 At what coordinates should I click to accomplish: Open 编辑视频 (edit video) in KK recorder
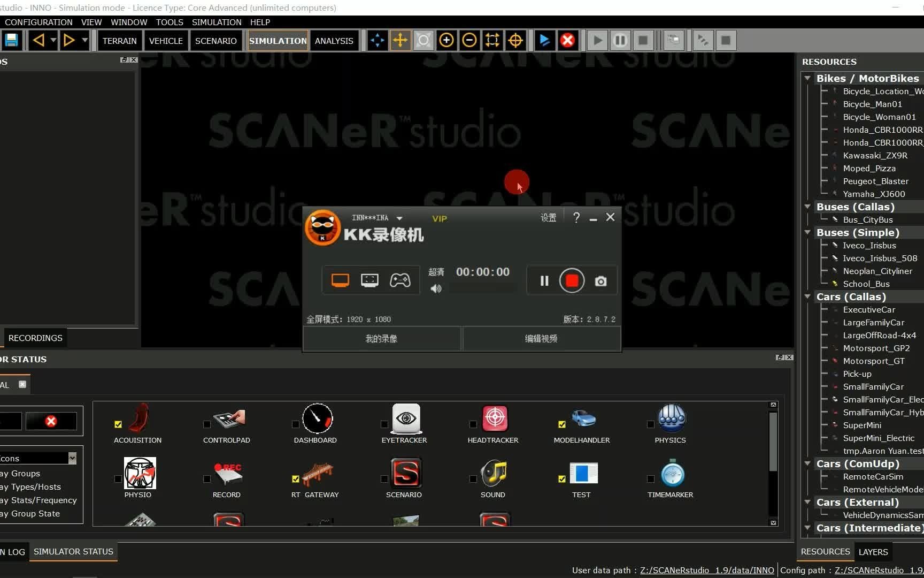[x=541, y=338]
